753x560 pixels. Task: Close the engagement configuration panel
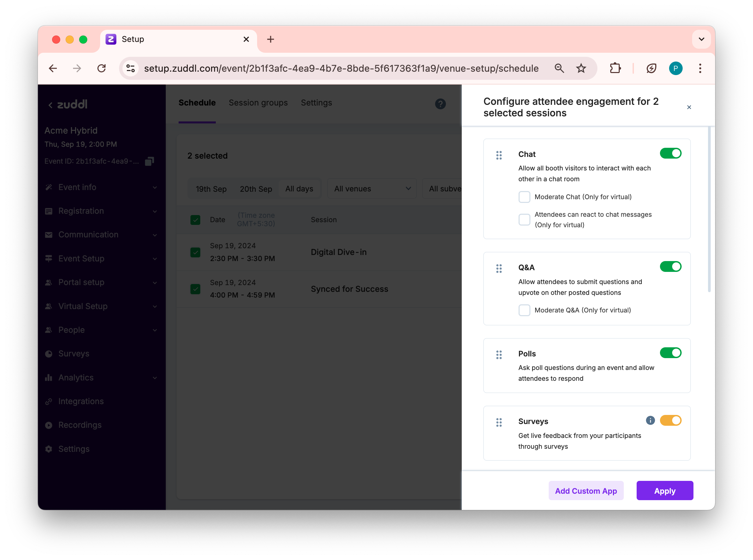click(689, 107)
